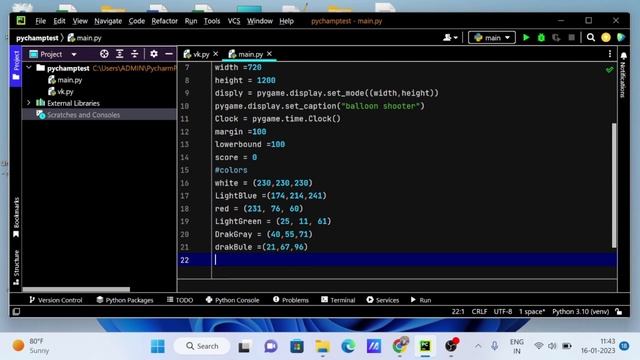
Task: Open Python Packages tool window
Action: [125, 300]
